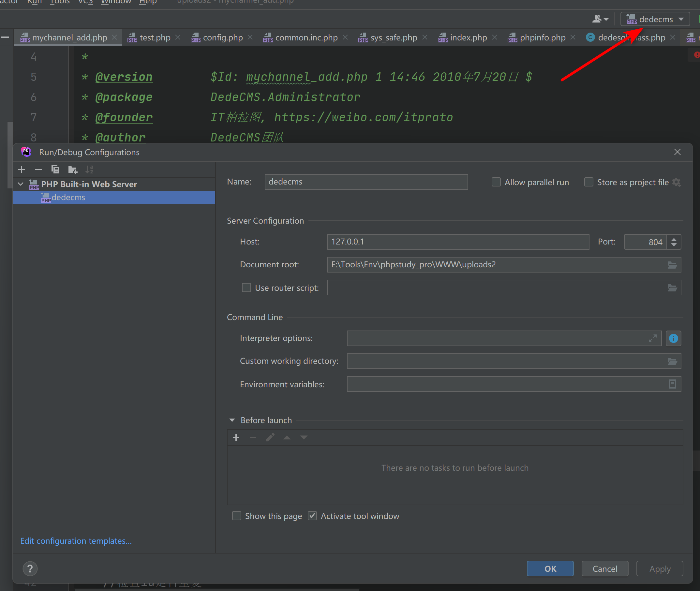Viewport: 700px width, 591px height.
Task: Collapse PHP Built-in Web Server tree node
Action: [21, 184]
